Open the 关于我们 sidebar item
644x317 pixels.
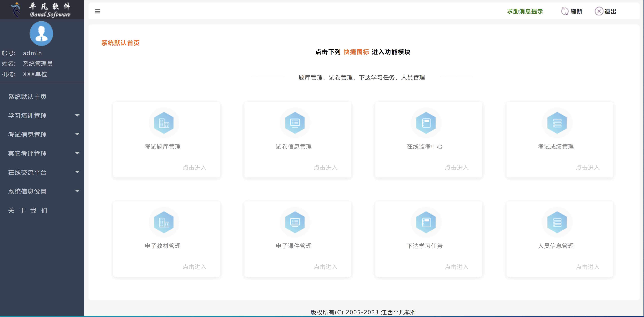point(28,210)
